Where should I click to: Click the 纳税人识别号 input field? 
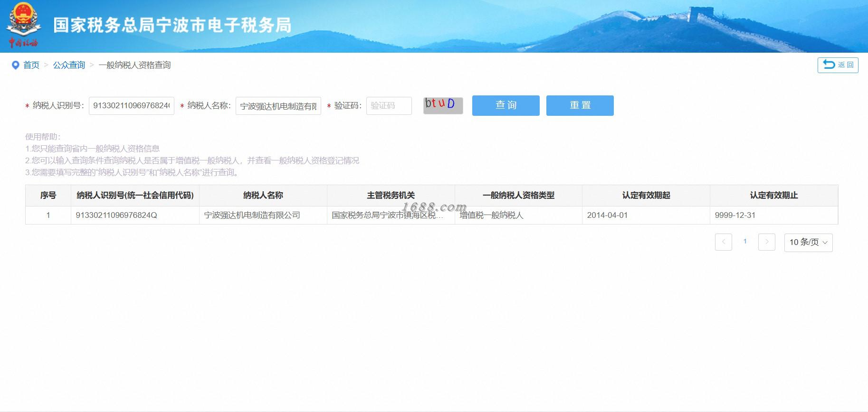[131, 105]
